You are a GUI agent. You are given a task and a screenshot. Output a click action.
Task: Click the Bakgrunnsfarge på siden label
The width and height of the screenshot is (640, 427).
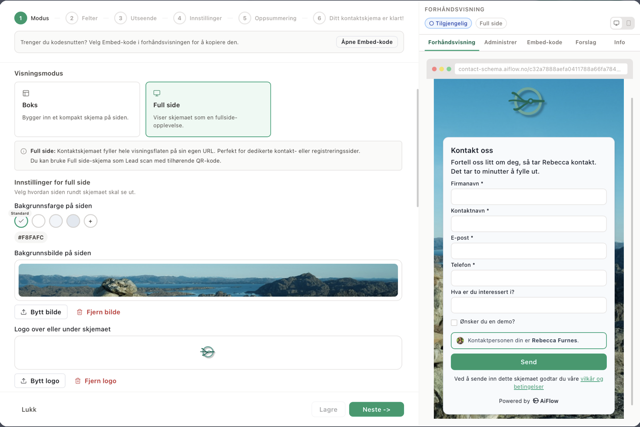pos(53,206)
